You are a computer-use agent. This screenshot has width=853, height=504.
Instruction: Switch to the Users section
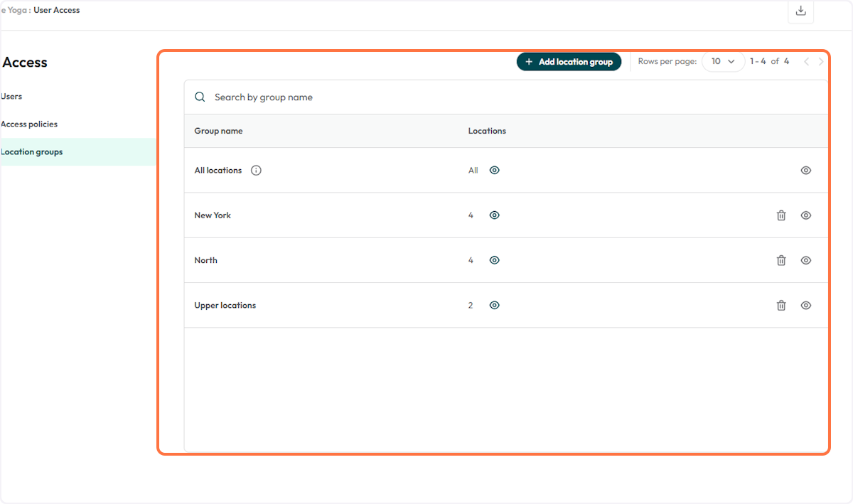pos(11,96)
